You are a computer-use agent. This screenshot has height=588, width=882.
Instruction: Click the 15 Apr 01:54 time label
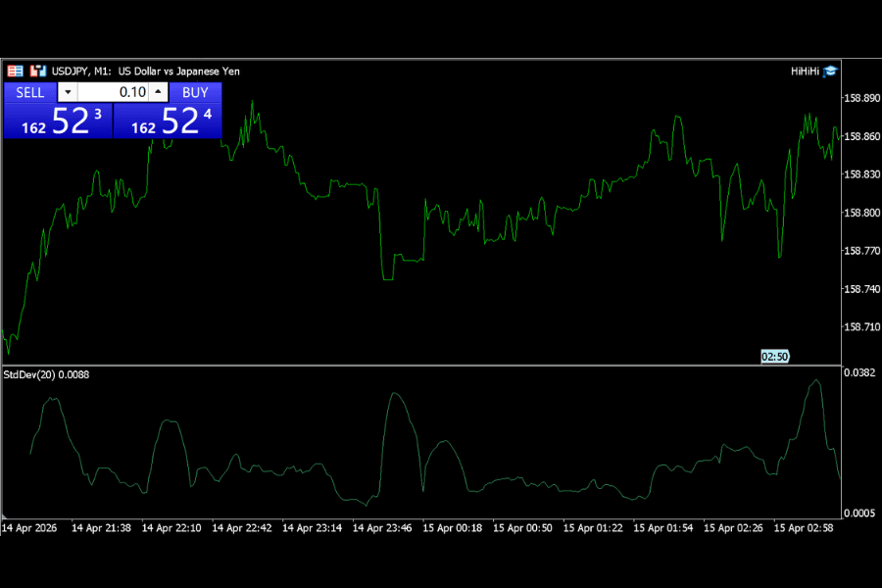pos(663,528)
